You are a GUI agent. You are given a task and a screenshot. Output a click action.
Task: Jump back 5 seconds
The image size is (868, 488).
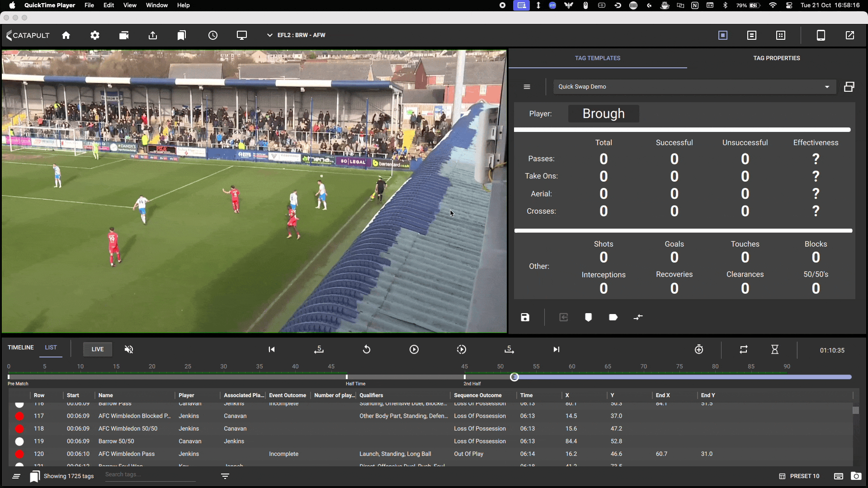click(x=319, y=349)
